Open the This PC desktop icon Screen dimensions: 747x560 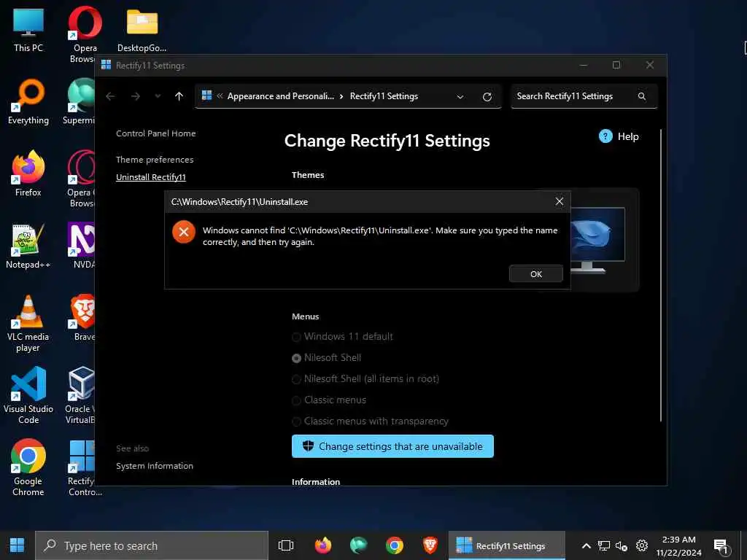(28, 30)
